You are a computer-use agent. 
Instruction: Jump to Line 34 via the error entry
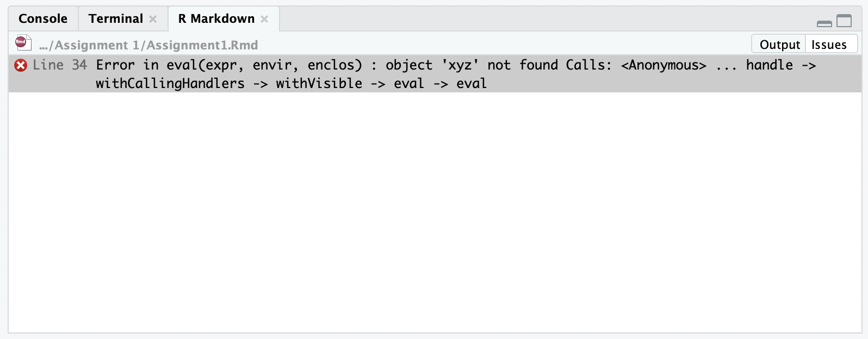click(x=60, y=65)
